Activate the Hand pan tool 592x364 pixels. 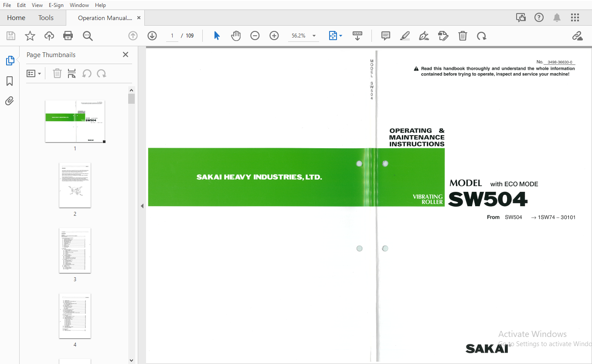click(x=236, y=36)
